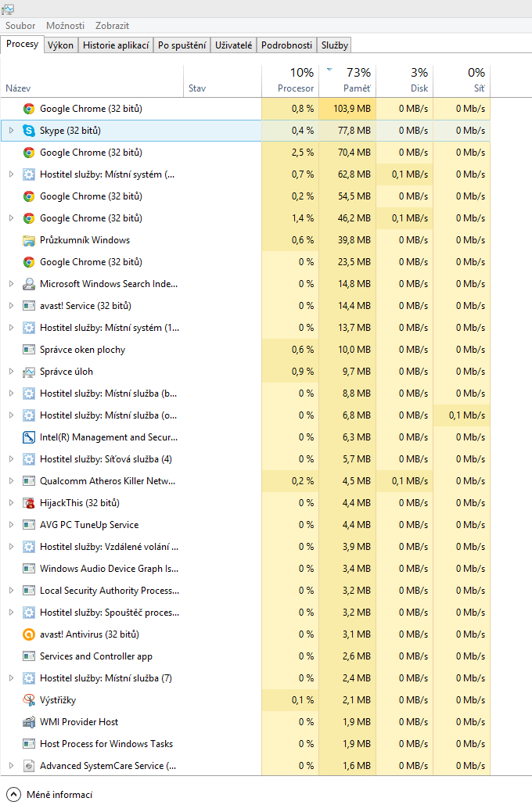Click the Správce oken plochy icon
532x805 pixels.
tap(29, 350)
